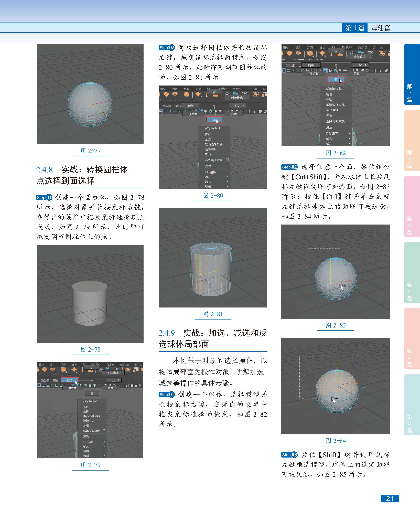Expand 输出 submenu in Figure 2-82
The width and height of the screenshot is (420, 520).
336,144
